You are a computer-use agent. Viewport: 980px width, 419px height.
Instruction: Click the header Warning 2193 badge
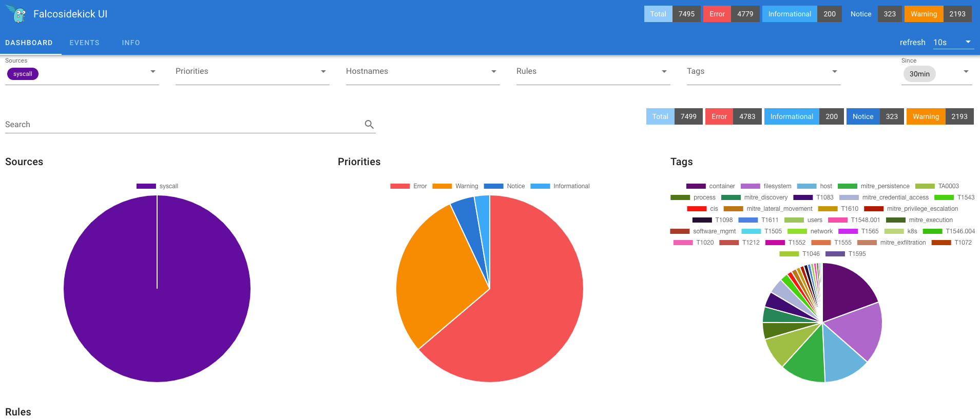pos(938,14)
